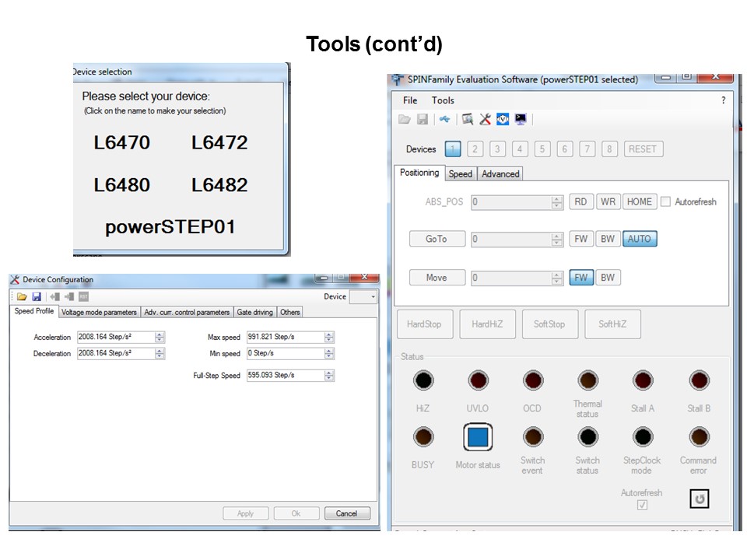Click the RD button for ABS_POS
The height and width of the screenshot is (560, 747).
coord(581,201)
